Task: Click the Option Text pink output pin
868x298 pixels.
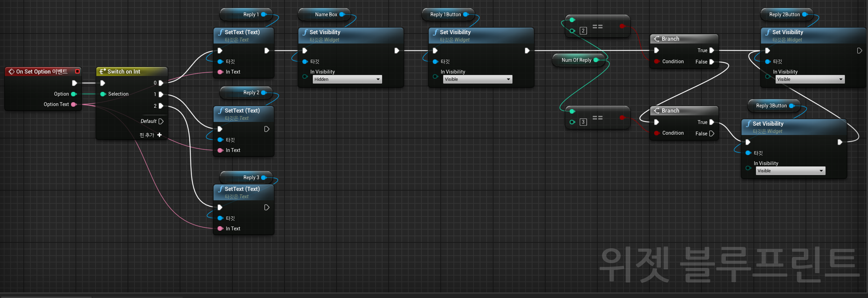Action: [x=73, y=104]
